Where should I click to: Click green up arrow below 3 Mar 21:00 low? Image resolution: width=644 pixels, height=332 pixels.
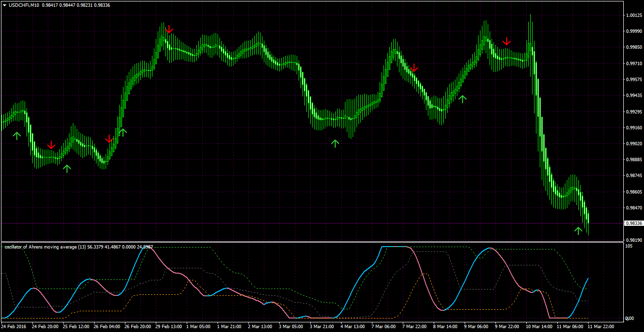pyautogui.click(x=335, y=143)
